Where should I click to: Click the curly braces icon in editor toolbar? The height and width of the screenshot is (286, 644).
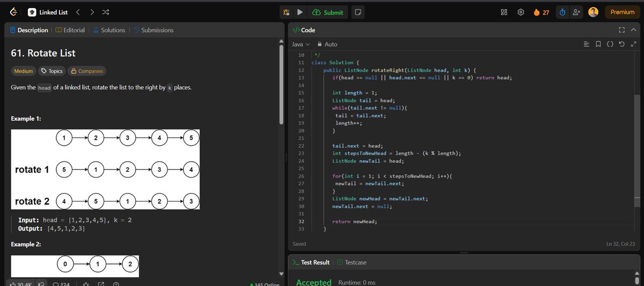[610, 44]
